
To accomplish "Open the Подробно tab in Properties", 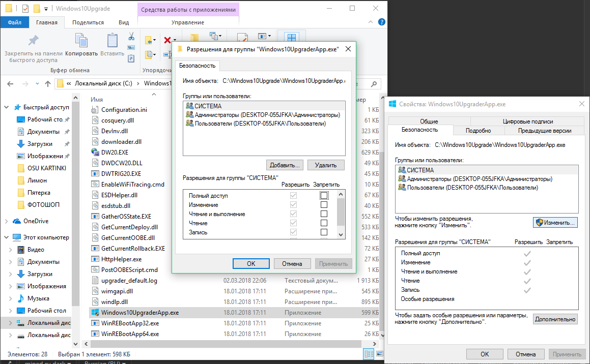I will point(478,130).
